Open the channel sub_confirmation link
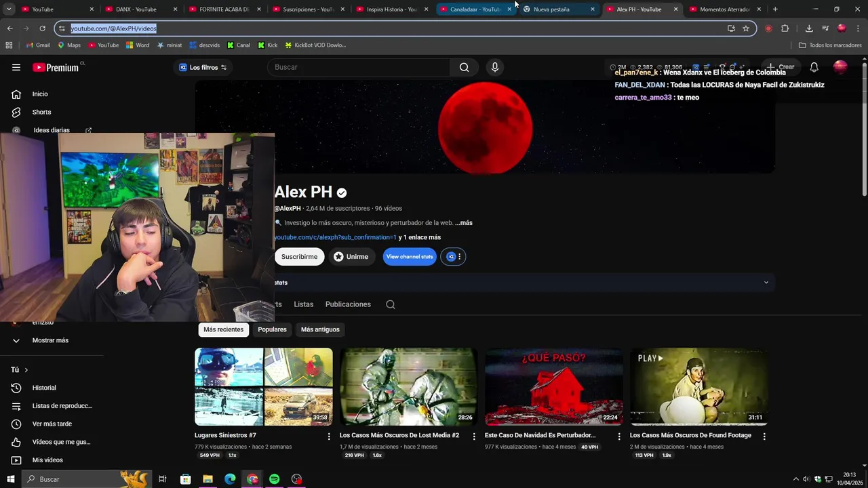 tap(335, 237)
